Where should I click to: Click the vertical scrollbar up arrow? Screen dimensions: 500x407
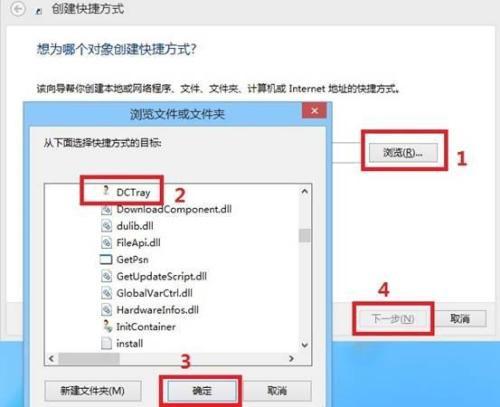pyautogui.click(x=304, y=192)
